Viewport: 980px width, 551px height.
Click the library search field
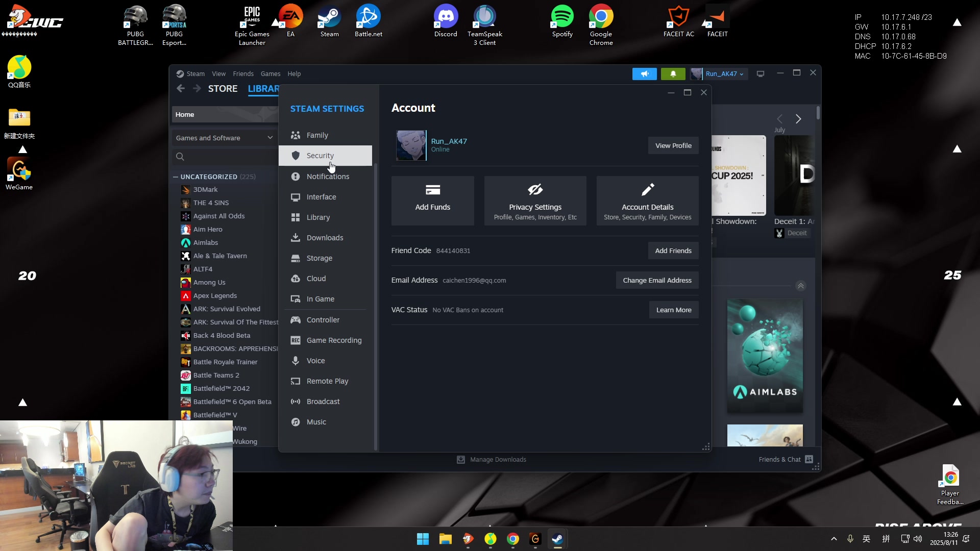[x=225, y=157]
